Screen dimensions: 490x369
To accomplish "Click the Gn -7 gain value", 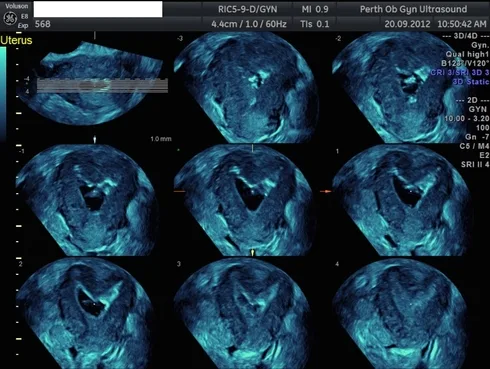I will point(477,137).
